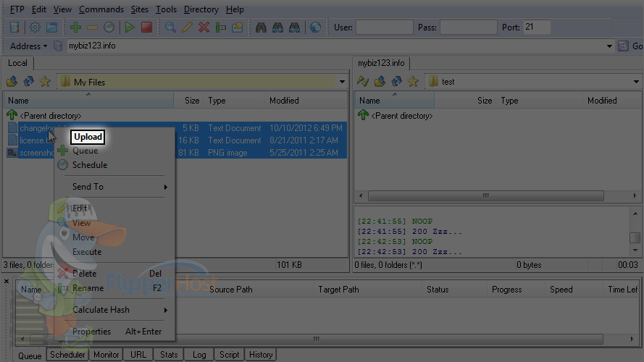The image size is (644, 362).
Task: Choose Move from the context menu
Action: click(83, 237)
